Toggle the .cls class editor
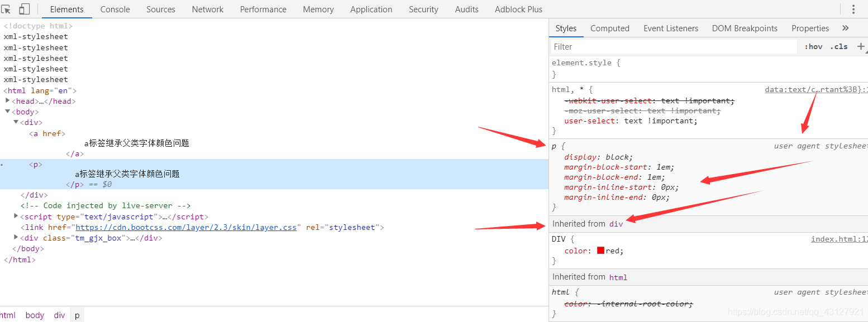 pos(839,46)
